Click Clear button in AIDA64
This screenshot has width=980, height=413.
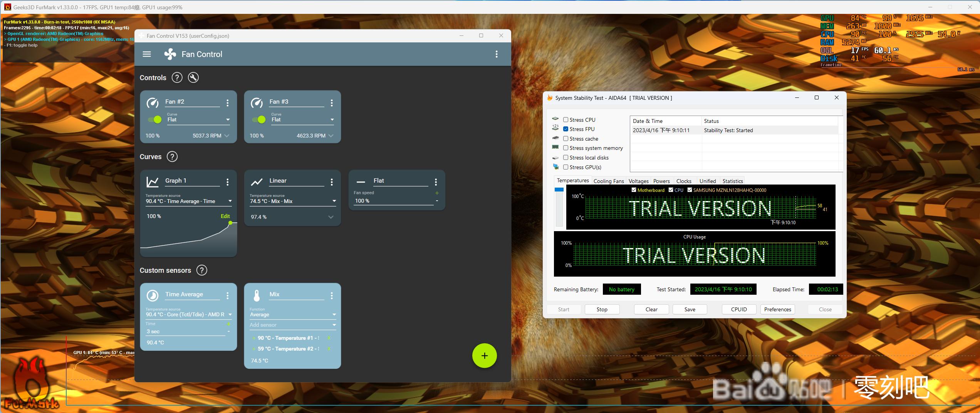click(x=651, y=309)
